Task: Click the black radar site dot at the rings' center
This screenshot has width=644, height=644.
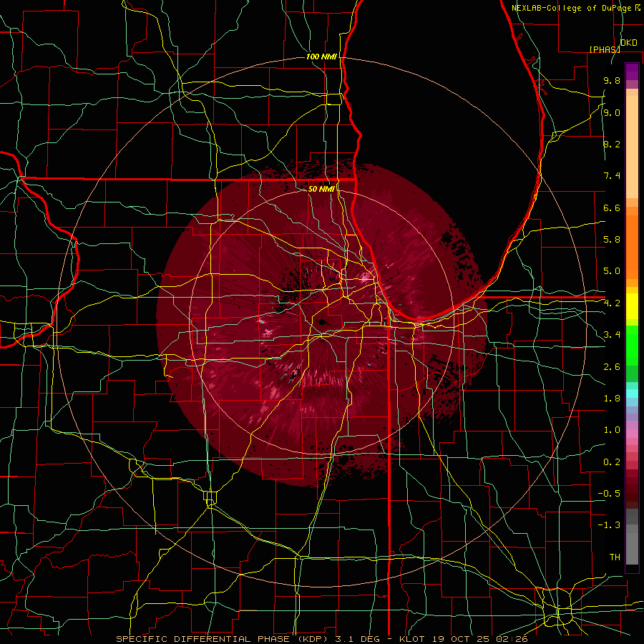Action: tap(322, 322)
